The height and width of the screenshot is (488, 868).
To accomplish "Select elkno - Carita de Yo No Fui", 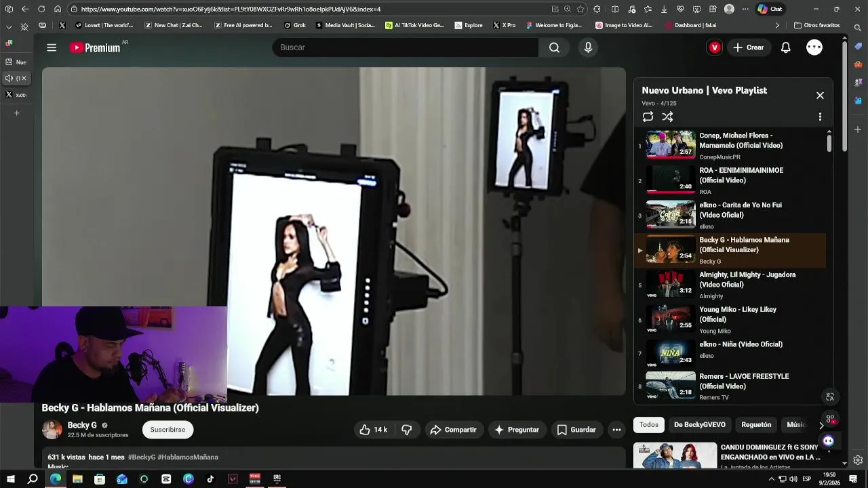I will click(x=730, y=216).
